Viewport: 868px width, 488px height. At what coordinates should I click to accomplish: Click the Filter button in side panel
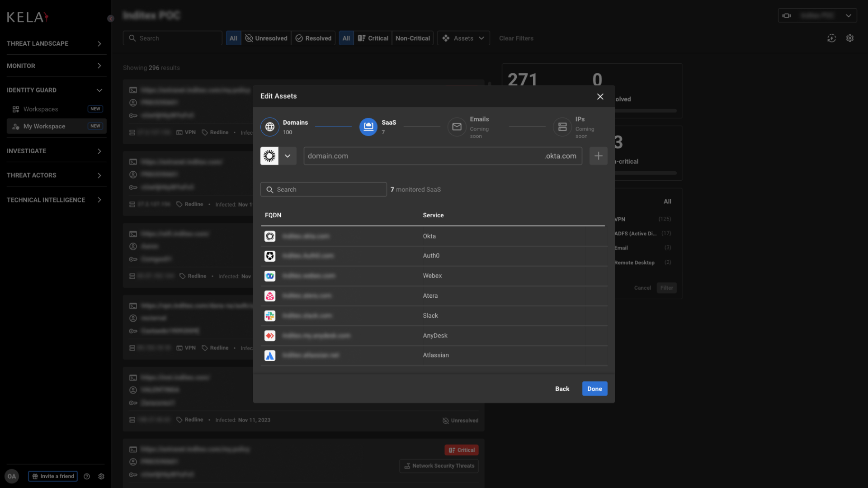click(x=666, y=288)
